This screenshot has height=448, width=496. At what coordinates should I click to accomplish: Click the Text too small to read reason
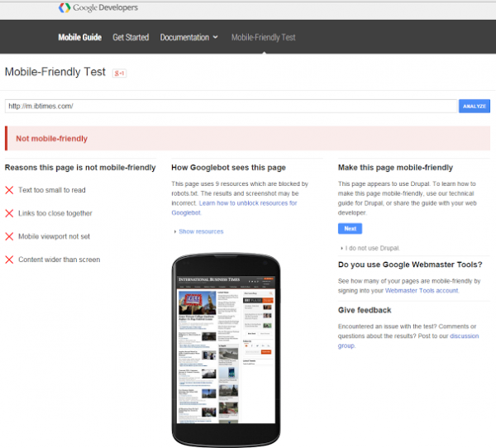pyautogui.click(x=52, y=190)
